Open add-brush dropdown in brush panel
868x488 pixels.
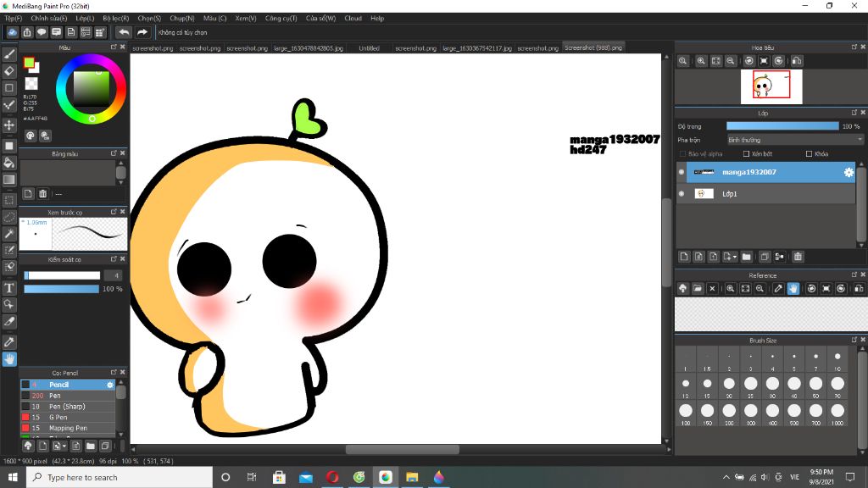(64, 446)
